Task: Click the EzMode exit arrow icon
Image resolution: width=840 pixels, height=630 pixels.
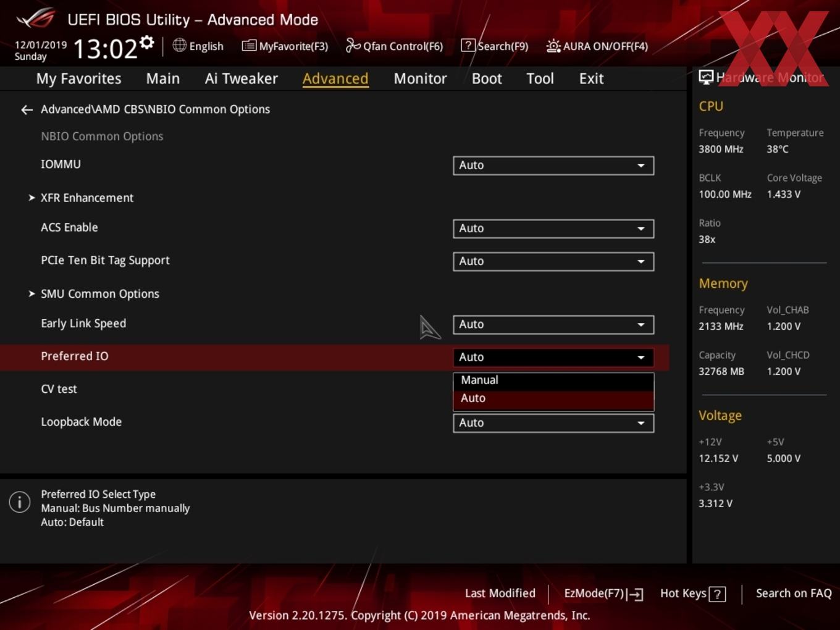Action: pyautogui.click(x=635, y=594)
